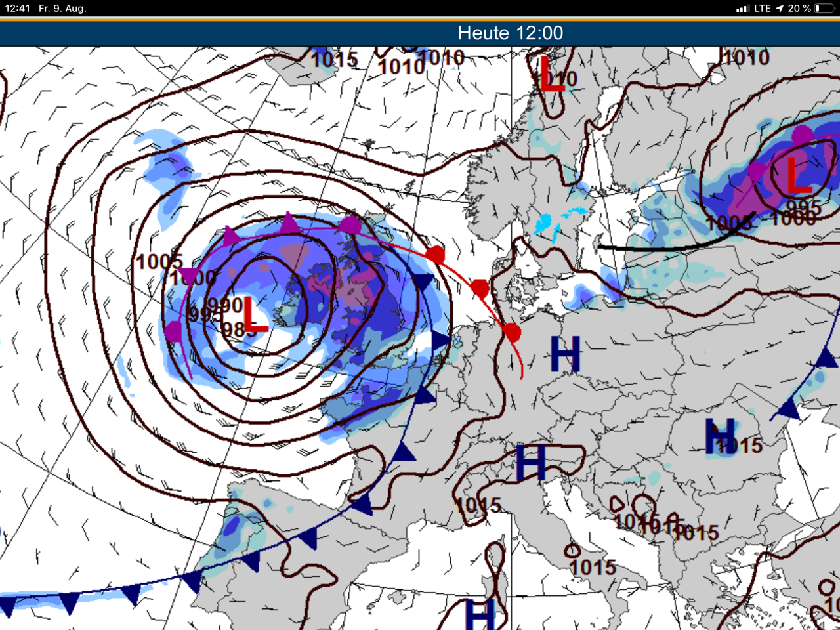Tap the 20 % battery percentage text
Screen dimensions: 840x630
799,9
